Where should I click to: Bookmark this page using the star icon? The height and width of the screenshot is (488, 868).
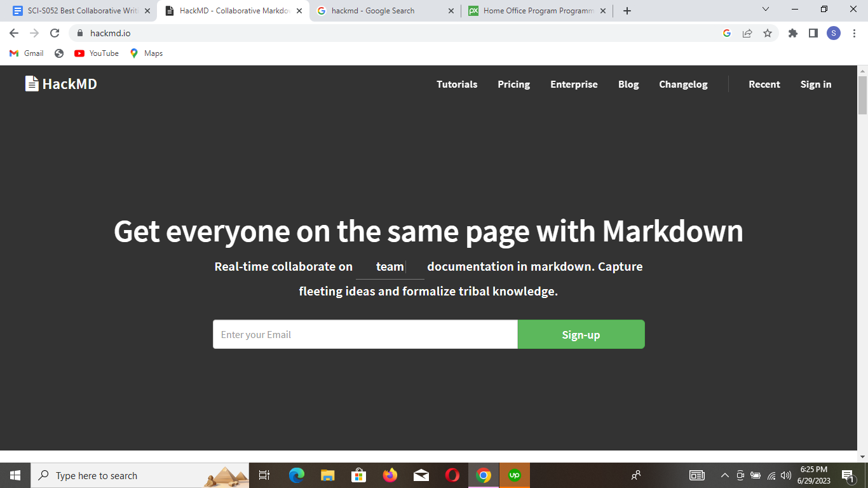[769, 32]
